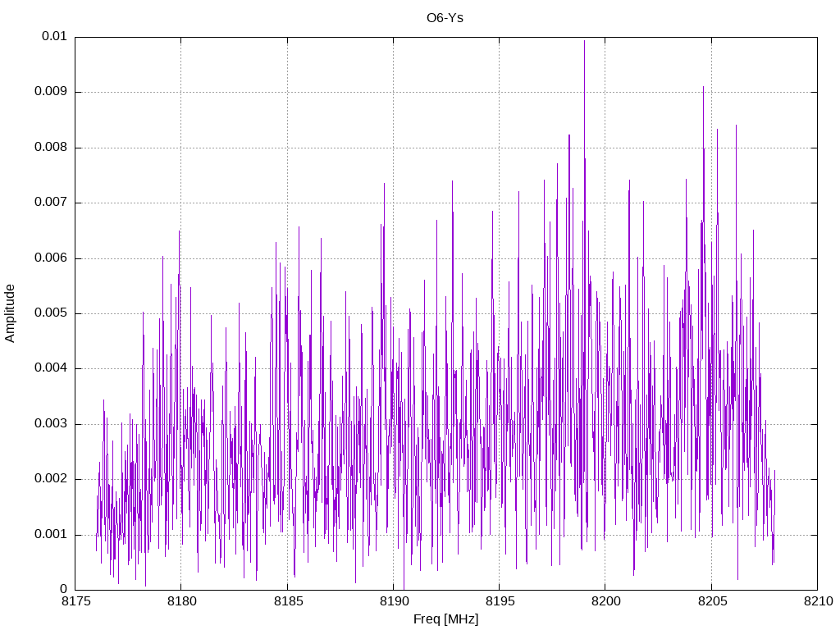840x630 pixels.
Task: Click the 0.005 y-axis tick label
Action: (51, 313)
